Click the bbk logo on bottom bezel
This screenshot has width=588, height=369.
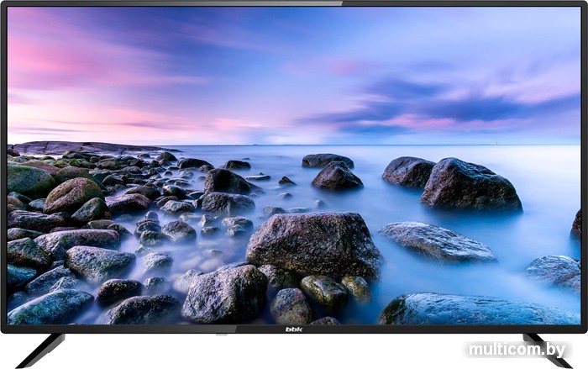294,329
